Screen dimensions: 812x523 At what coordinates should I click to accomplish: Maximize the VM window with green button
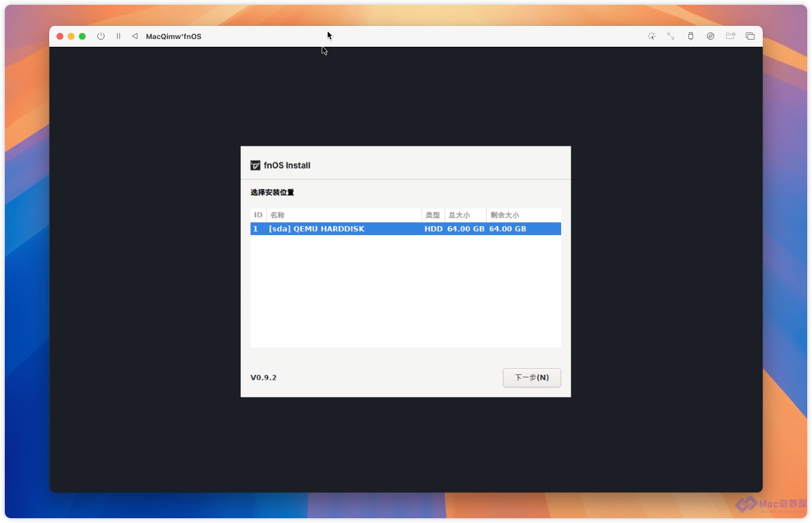[82, 36]
